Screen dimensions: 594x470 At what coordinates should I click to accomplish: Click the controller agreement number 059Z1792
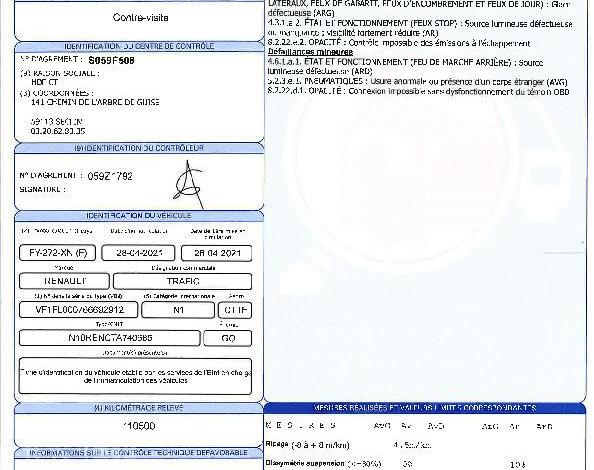click(110, 176)
